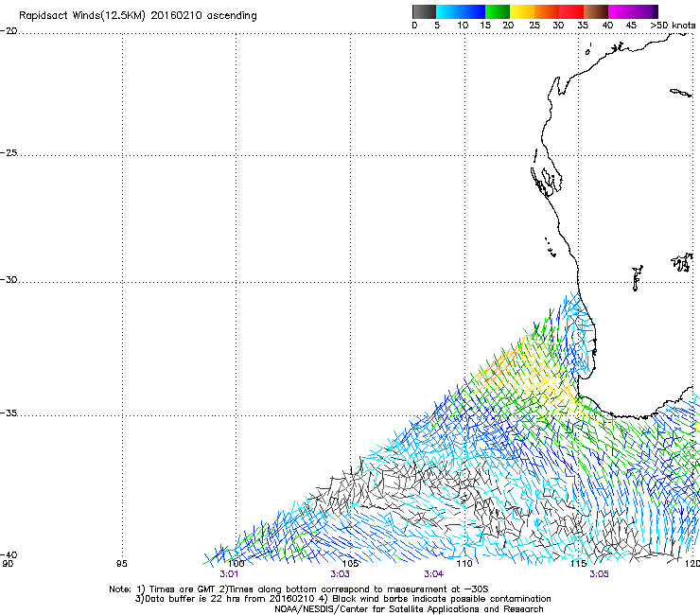Image resolution: width=700 pixels, height=615 pixels.
Task: Click the 'Data buffer is 22 hrs' note line
Action: 342,599
